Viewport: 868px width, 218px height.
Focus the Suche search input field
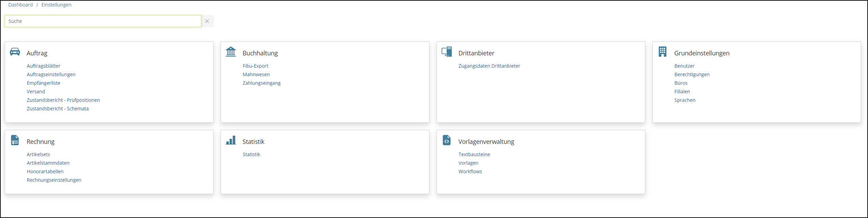pos(103,21)
